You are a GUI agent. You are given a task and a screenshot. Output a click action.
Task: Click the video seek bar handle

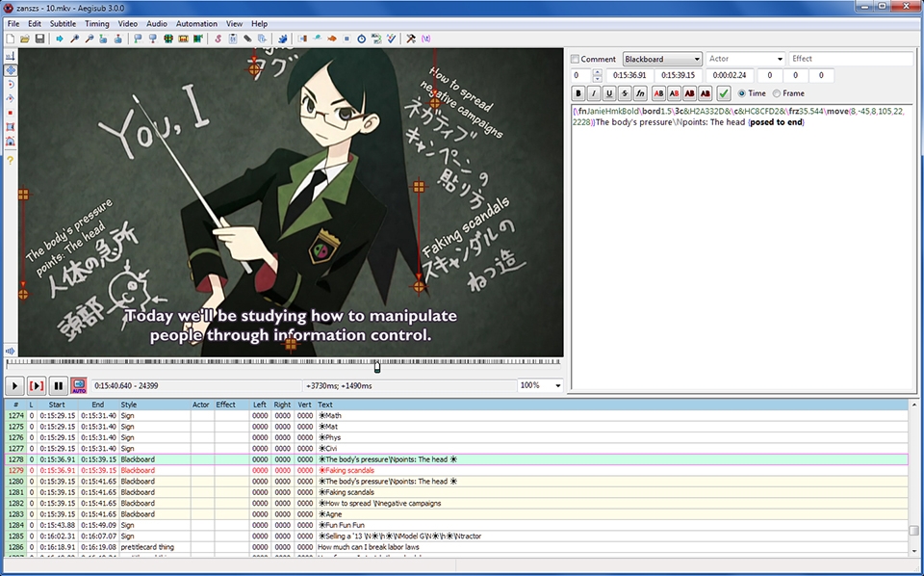377,367
